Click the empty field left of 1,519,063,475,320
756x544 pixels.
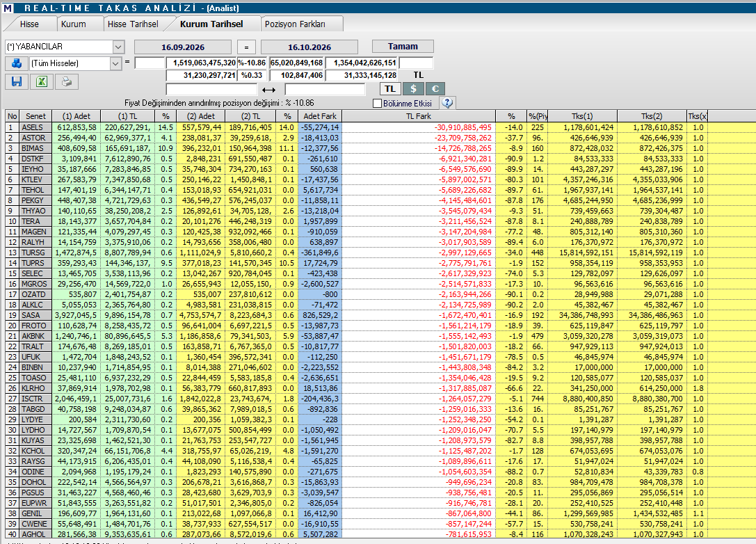tap(150, 63)
